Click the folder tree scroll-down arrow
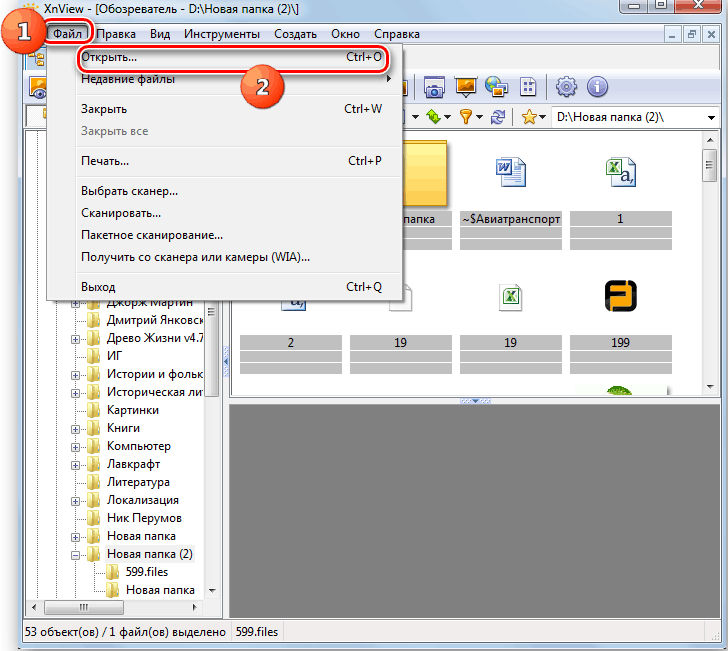This screenshot has width=728, height=651. pyautogui.click(x=212, y=591)
